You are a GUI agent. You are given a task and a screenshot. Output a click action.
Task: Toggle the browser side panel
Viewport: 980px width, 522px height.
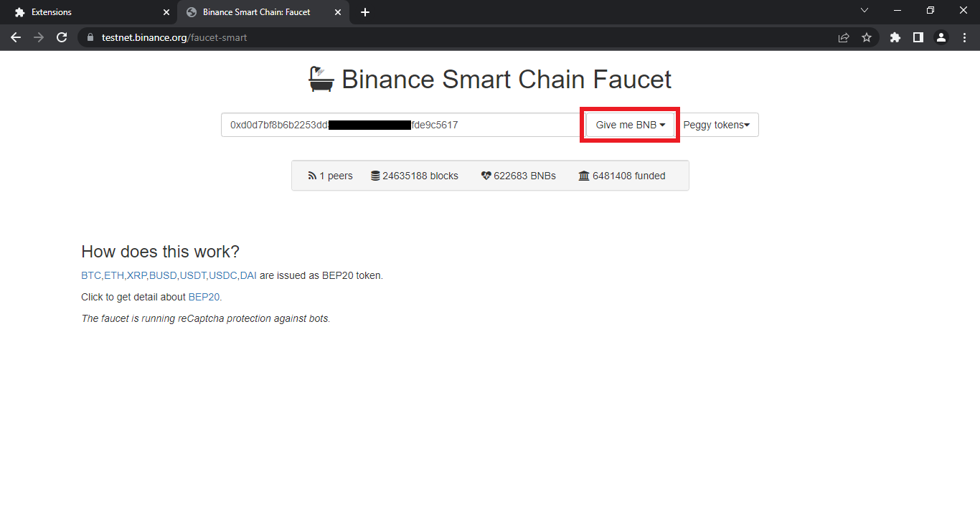tap(918, 37)
